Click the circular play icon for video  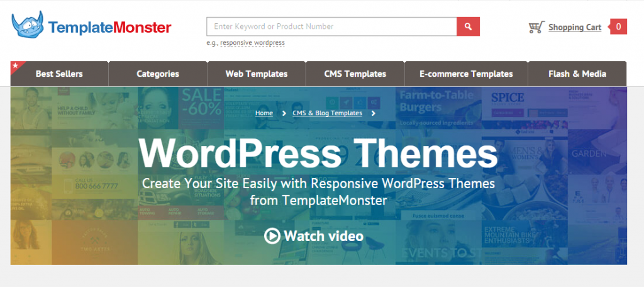(x=272, y=236)
